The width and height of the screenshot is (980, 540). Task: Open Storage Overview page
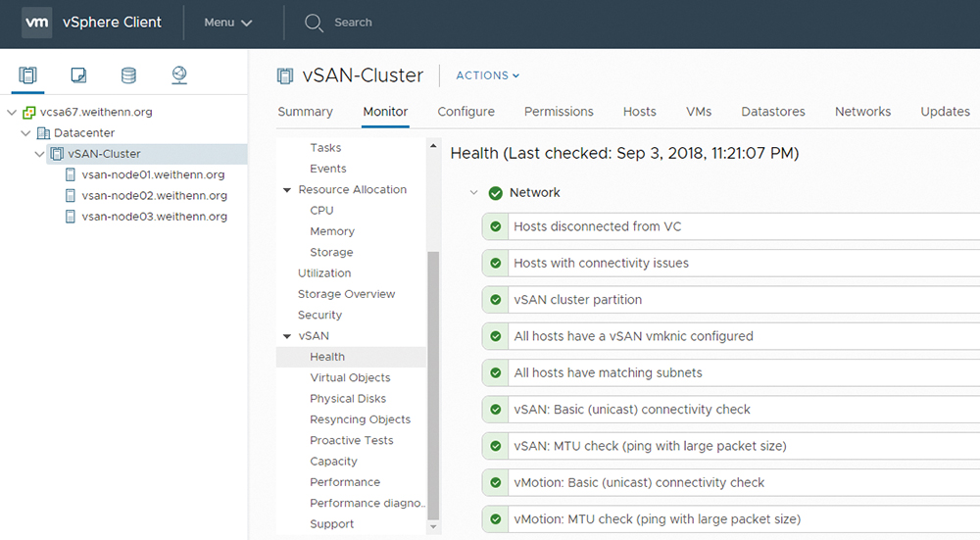(x=346, y=294)
